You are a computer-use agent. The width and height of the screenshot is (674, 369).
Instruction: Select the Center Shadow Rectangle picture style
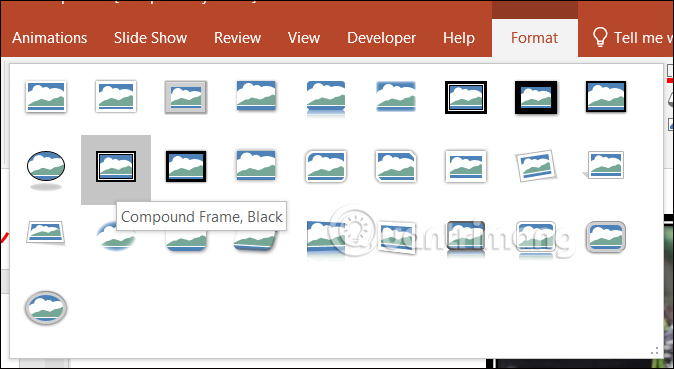256,166
